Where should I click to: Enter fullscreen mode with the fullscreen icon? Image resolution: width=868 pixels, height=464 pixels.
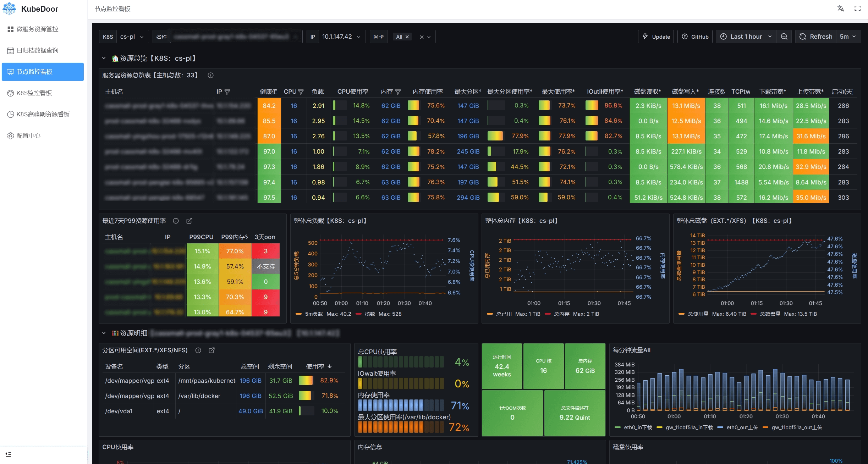[857, 9]
